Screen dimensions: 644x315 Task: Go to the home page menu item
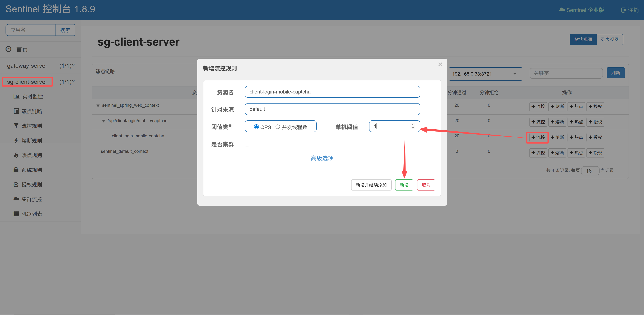click(22, 49)
